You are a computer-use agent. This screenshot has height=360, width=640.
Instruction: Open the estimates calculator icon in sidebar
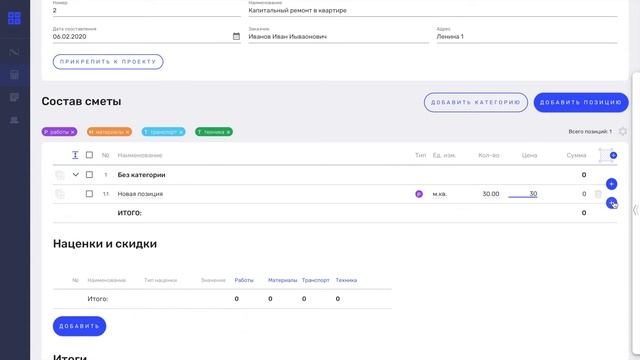(x=14, y=75)
